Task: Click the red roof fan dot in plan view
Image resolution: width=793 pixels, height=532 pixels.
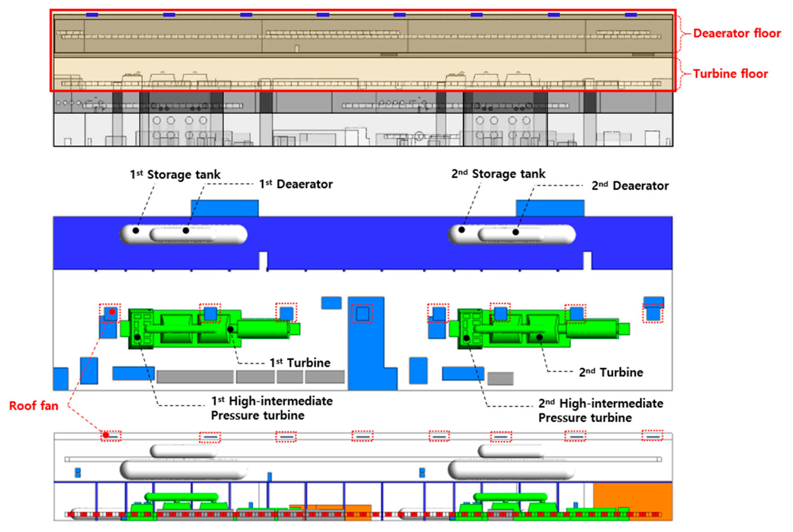Action: [x=112, y=311]
